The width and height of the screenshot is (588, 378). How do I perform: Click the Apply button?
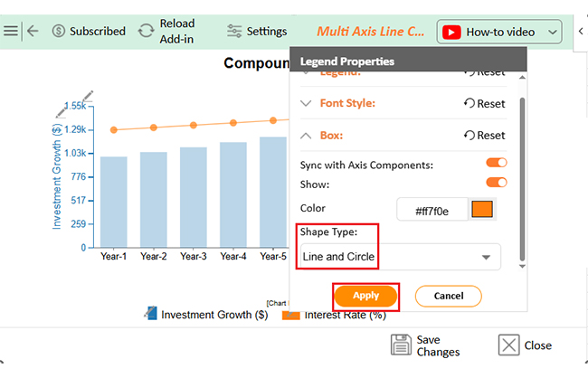click(365, 296)
